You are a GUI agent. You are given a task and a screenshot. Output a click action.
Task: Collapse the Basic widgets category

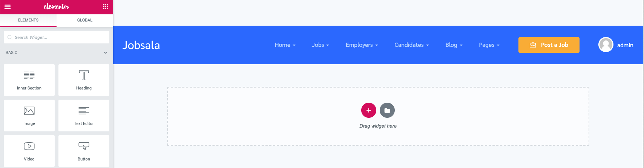[105, 53]
